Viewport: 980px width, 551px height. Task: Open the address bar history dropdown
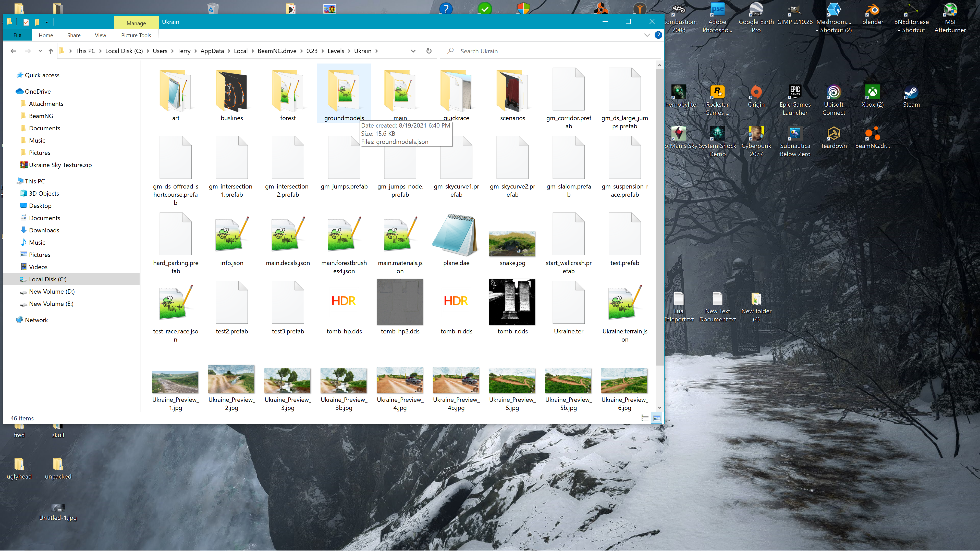click(413, 51)
